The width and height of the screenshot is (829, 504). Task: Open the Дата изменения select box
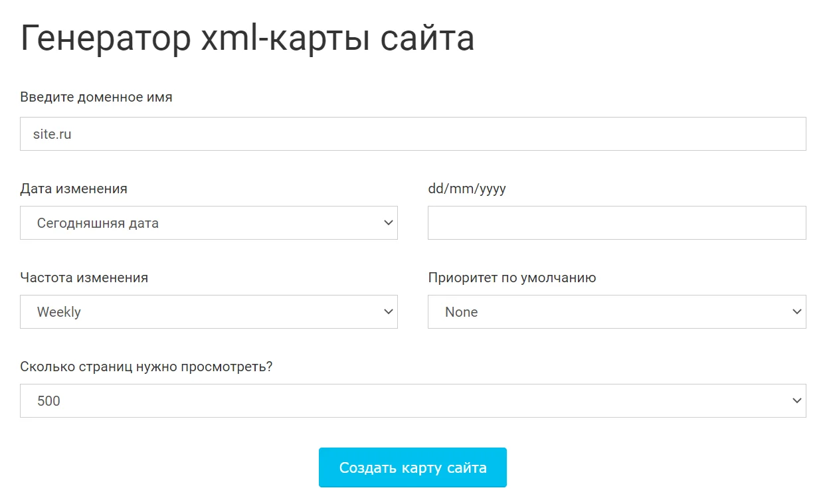209,223
